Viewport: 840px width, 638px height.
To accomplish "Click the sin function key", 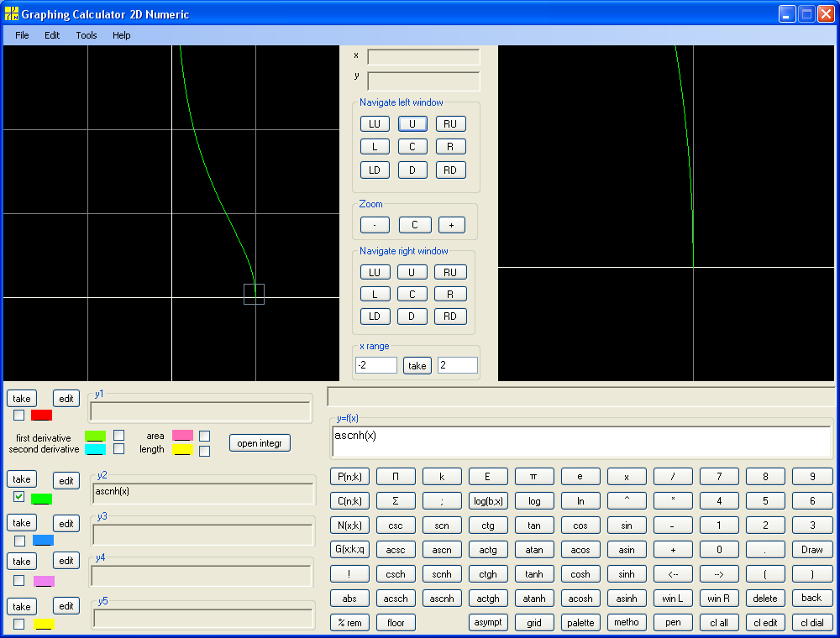I will tap(627, 526).
